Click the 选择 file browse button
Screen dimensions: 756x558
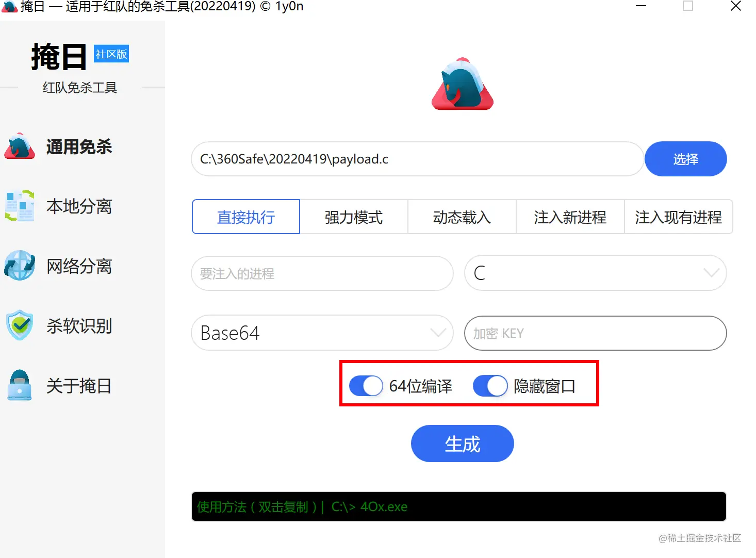[x=686, y=159]
